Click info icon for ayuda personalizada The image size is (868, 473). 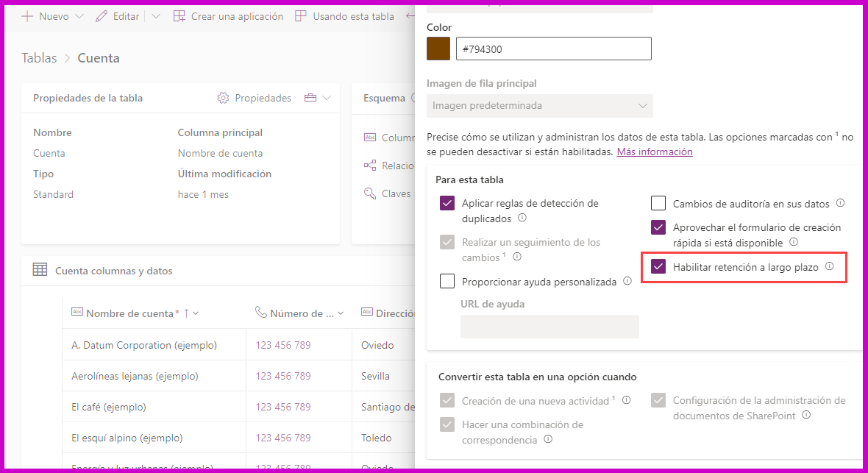(x=627, y=281)
